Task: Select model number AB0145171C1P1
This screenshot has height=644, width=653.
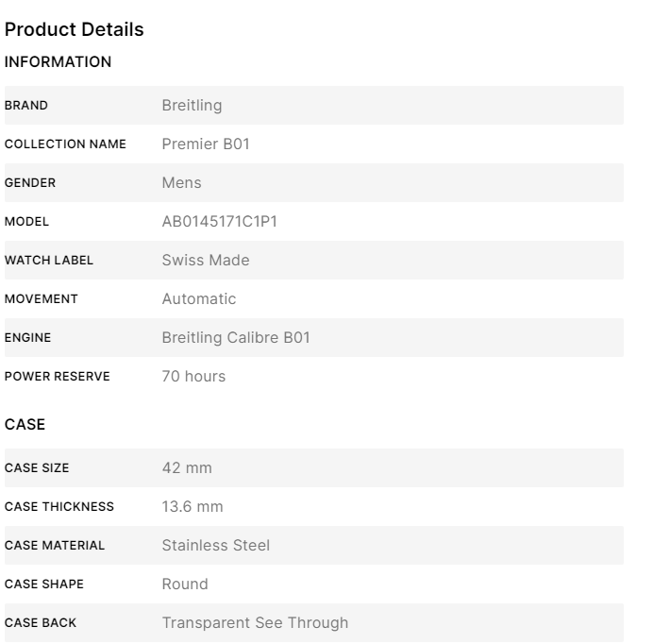Action: click(219, 222)
